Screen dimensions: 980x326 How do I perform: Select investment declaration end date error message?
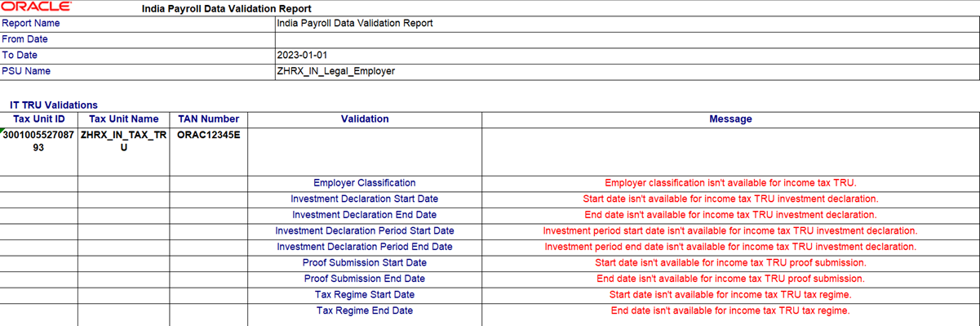pos(730,215)
